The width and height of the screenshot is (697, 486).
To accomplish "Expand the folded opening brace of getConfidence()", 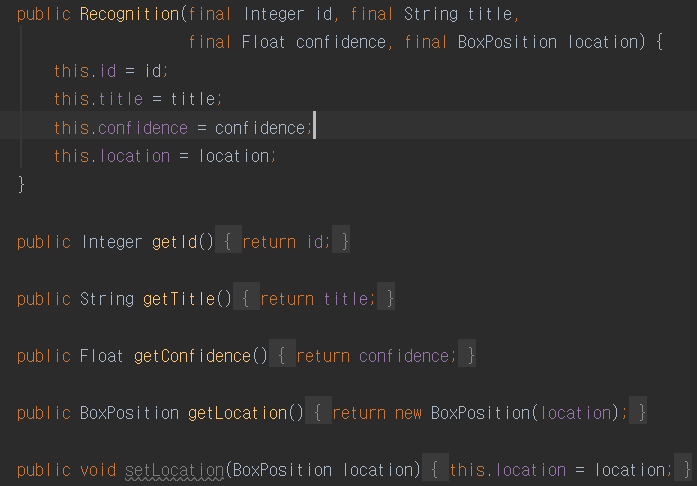I will click(x=282, y=354).
